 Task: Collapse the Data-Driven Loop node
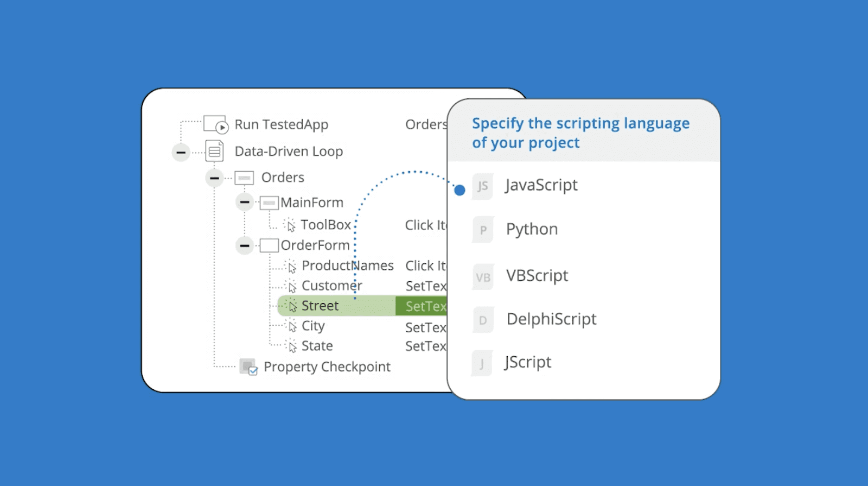[181, 153]
